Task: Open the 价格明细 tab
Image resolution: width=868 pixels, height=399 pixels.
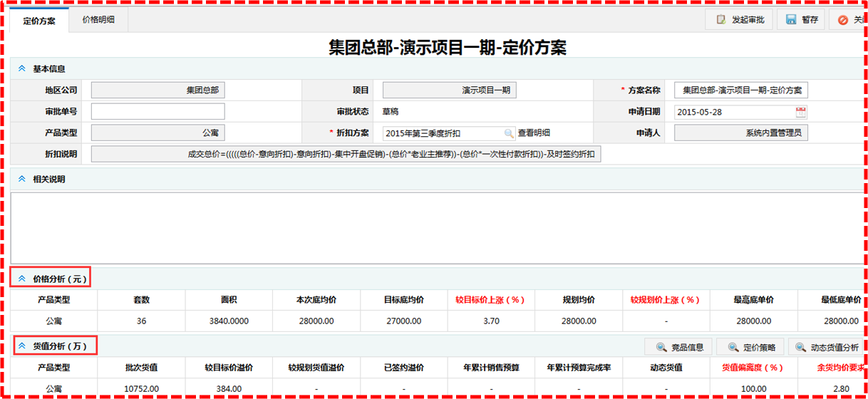Action: pos(98,20)
